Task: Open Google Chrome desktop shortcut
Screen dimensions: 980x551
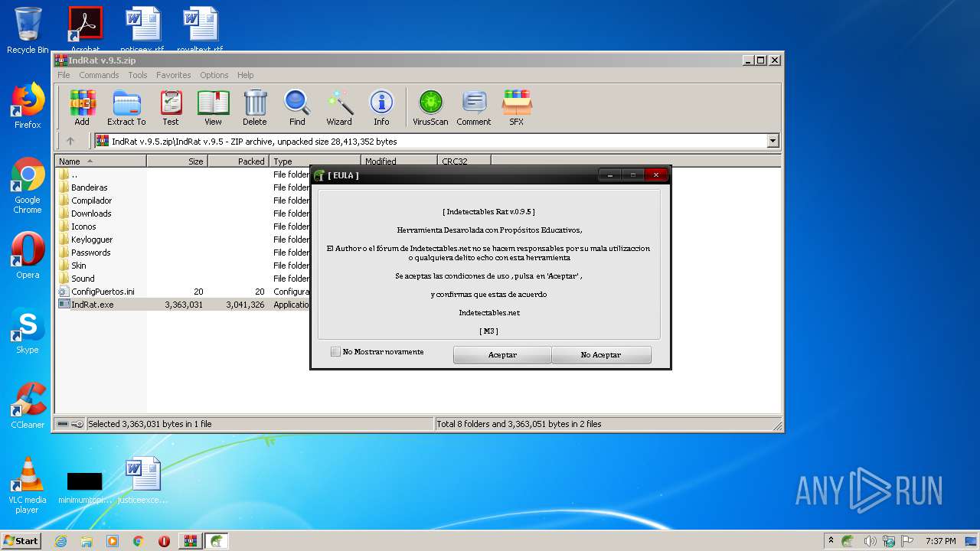Action: click(x=28, y=186)
